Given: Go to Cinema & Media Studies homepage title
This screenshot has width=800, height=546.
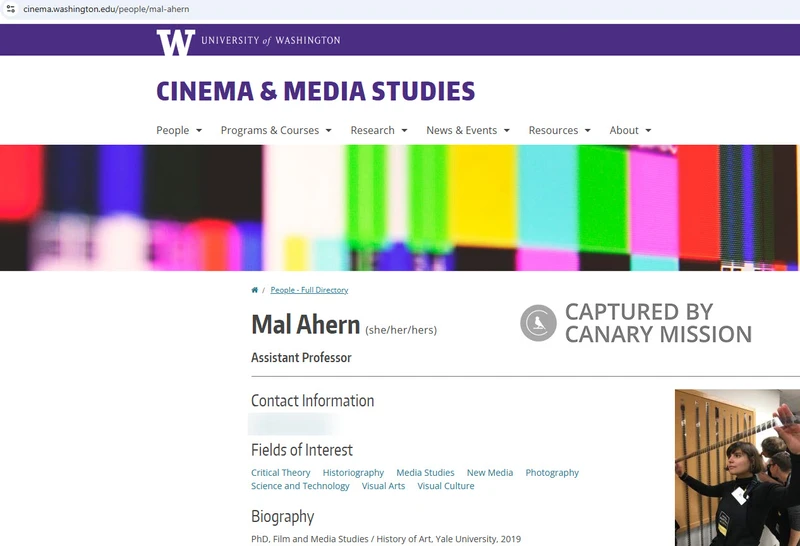Looking at the screenshot, I should [x=315, y=91].
